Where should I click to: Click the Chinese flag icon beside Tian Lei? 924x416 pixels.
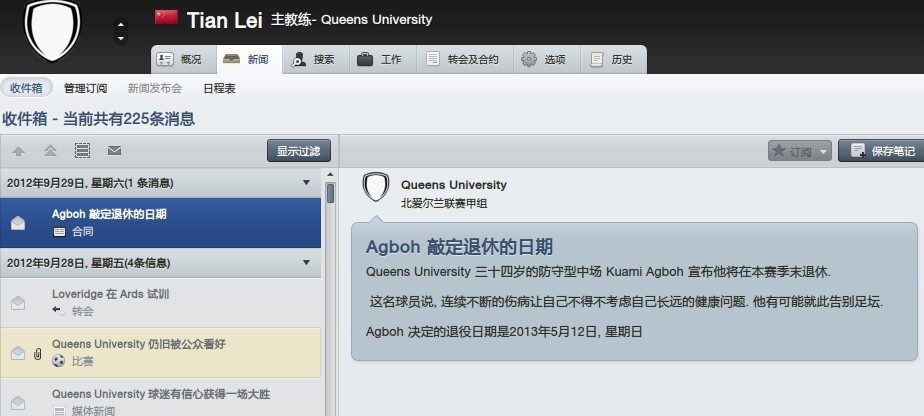(166, 18)
